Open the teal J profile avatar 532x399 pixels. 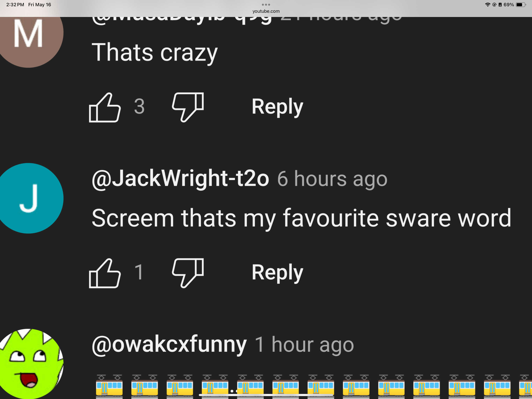28,198
